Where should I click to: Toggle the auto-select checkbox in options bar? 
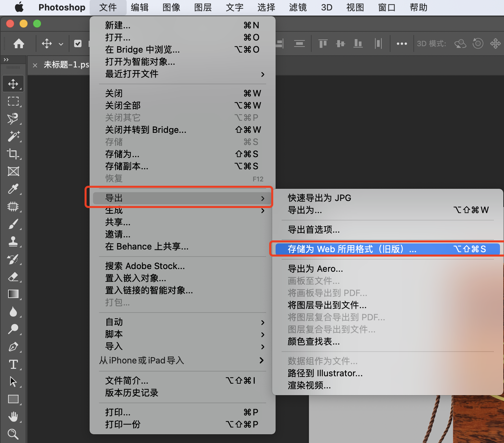coord(78,43)
